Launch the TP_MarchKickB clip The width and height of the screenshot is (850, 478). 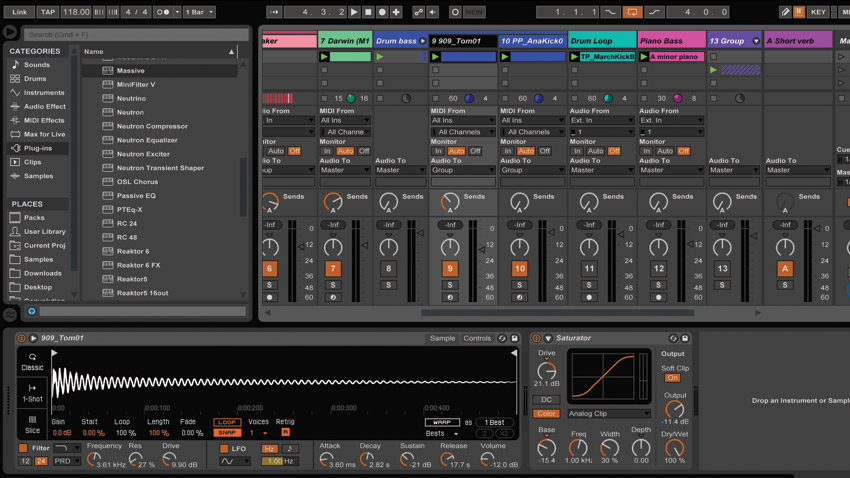574,56
